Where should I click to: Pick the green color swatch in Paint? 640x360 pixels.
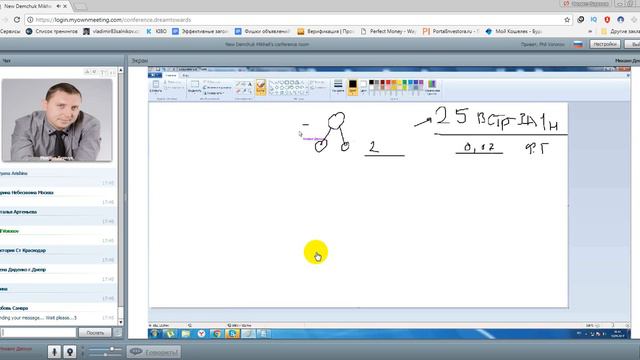point(404,82)
